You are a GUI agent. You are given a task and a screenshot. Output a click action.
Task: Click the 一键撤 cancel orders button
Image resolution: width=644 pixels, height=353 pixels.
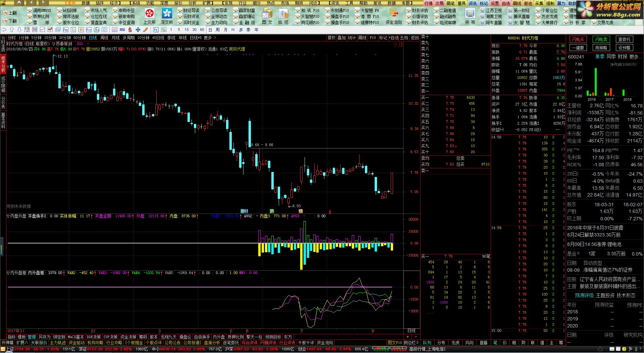pos(578,48)
